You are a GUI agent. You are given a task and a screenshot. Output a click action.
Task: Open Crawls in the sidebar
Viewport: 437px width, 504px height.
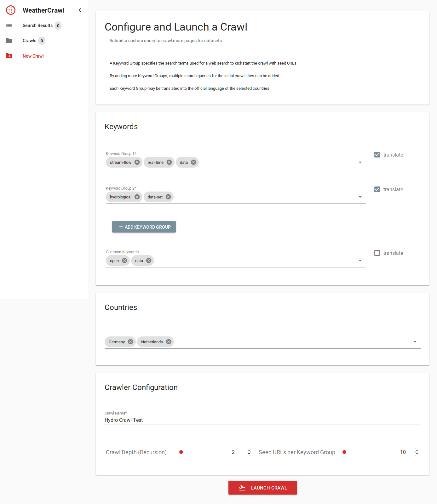[x=44, y=41]
